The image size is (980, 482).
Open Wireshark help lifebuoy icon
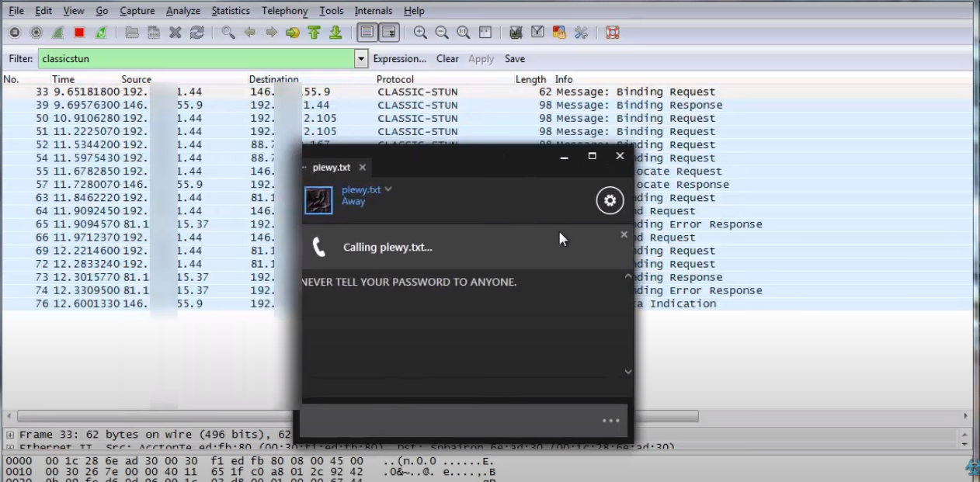click(x=612, y=33)
